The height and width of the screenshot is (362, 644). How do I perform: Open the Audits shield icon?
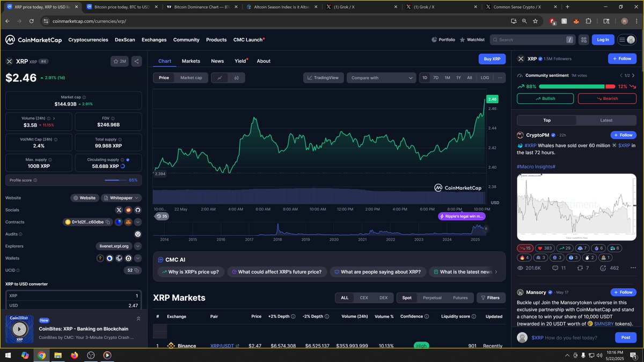[138, 234]
